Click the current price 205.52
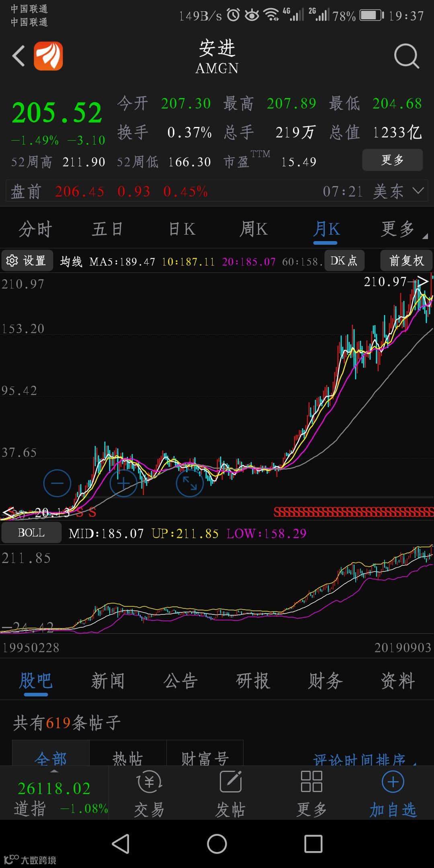Screen dimensions: 434x868 57,113
